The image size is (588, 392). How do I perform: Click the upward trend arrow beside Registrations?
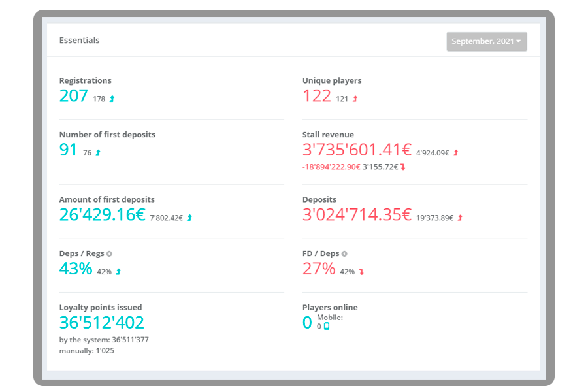click(111, 98)
